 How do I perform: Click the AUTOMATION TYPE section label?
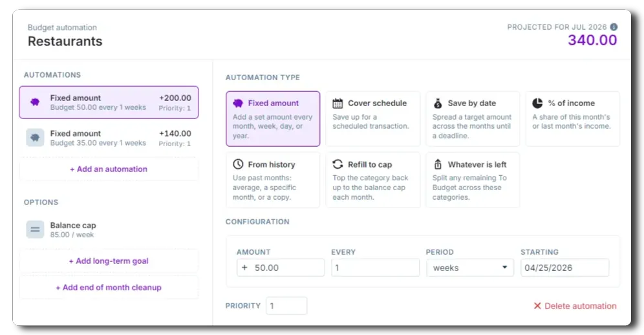(x=263, y=77)
